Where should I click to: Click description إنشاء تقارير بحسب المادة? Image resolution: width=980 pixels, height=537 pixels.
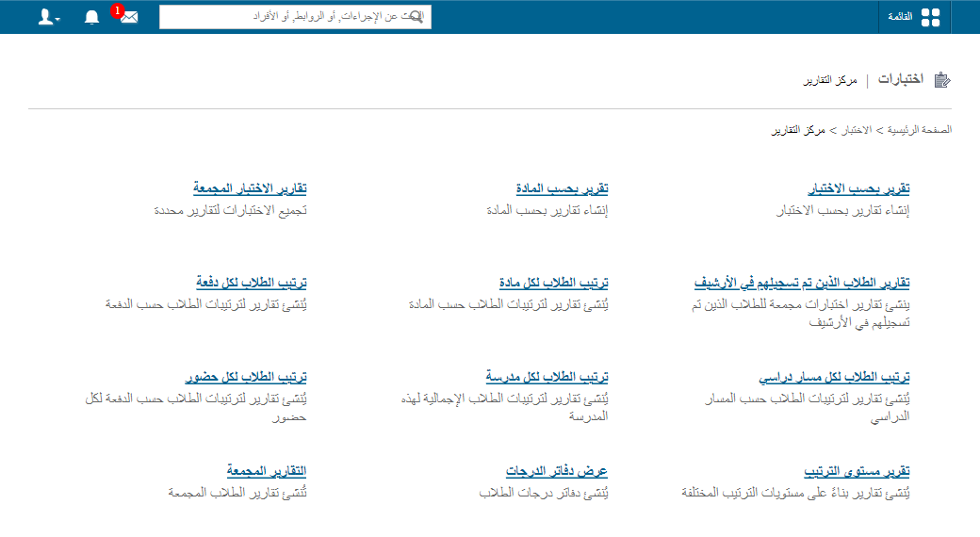pyautogui.click(x=547, y=211)
